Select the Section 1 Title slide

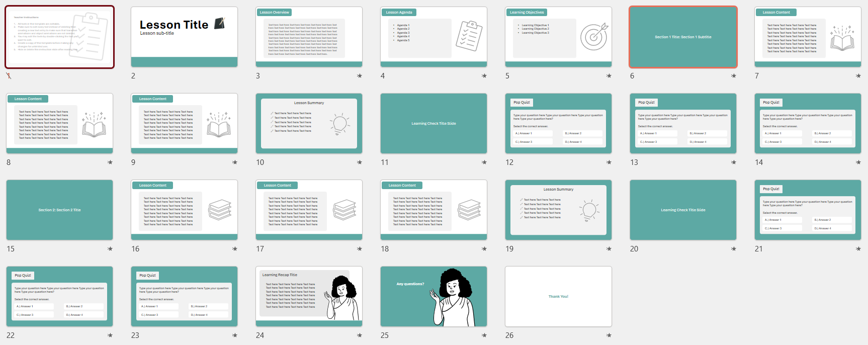click(683, 37)
